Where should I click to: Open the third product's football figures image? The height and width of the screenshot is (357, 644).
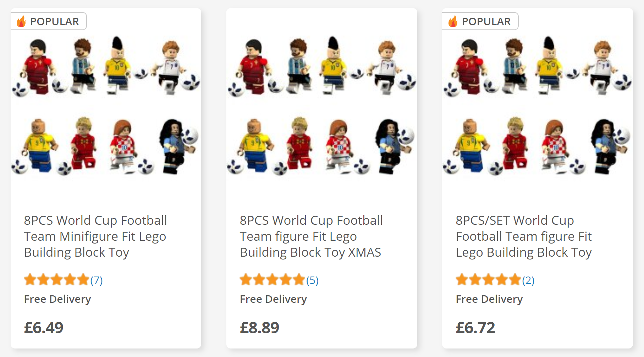coord(537,105)
